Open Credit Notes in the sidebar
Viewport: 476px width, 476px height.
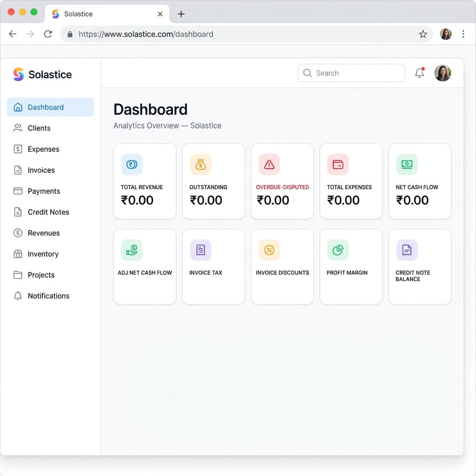[x=50, y=212]
